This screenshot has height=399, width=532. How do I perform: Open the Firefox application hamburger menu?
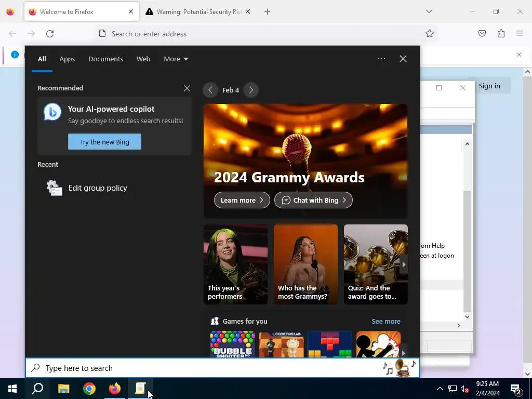(x=520, y=33)
